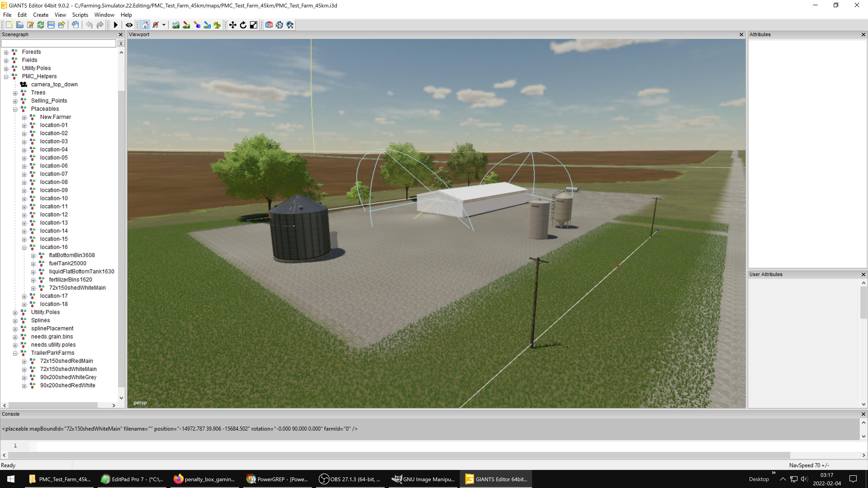This screenshot has height=488, width=868.
Task: Open the Window menu
Action: (x=104, y=15)
